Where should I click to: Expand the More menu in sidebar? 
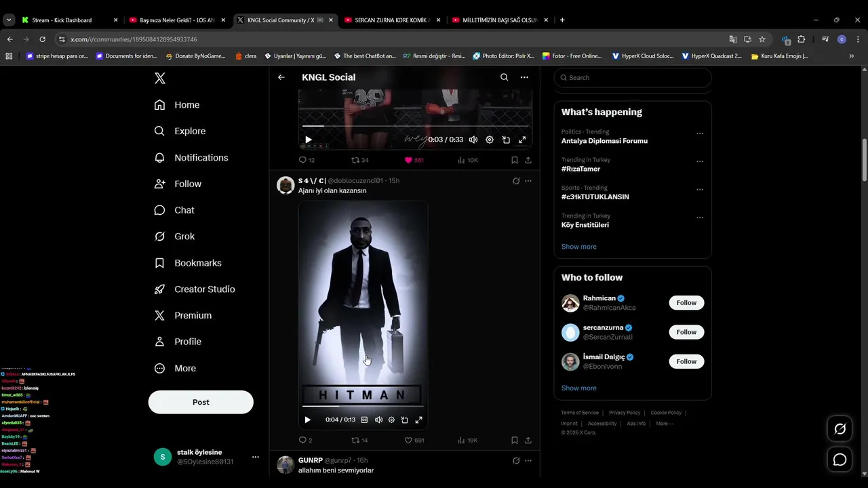click(175, 368)
